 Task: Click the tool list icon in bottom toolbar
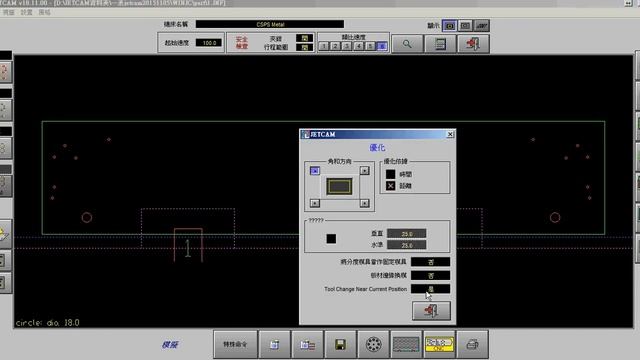(x=307, y=344)
